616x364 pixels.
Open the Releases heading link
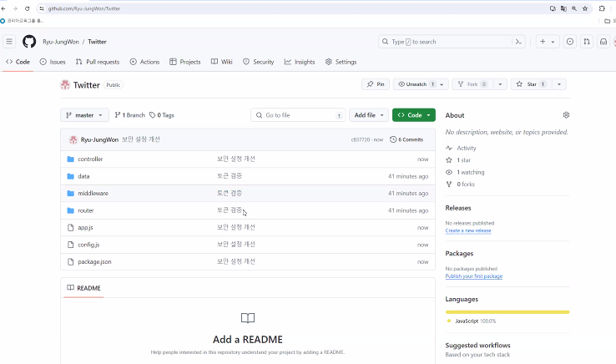coord(458,208)
